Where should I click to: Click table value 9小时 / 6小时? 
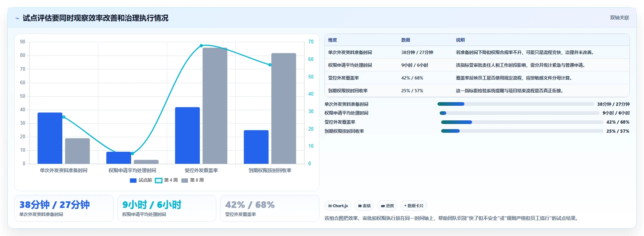click(x=415, y=65)
